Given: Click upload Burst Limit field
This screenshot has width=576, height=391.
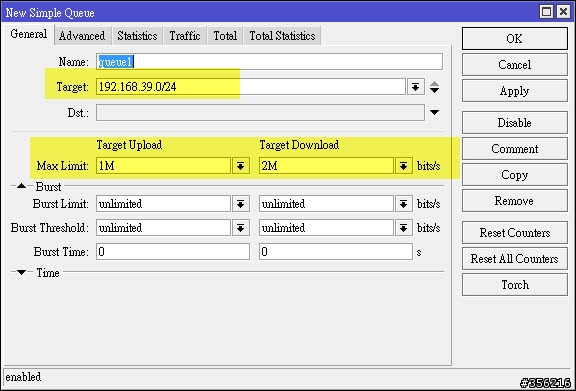Looking at the screenshot, I should click(163, 204).
